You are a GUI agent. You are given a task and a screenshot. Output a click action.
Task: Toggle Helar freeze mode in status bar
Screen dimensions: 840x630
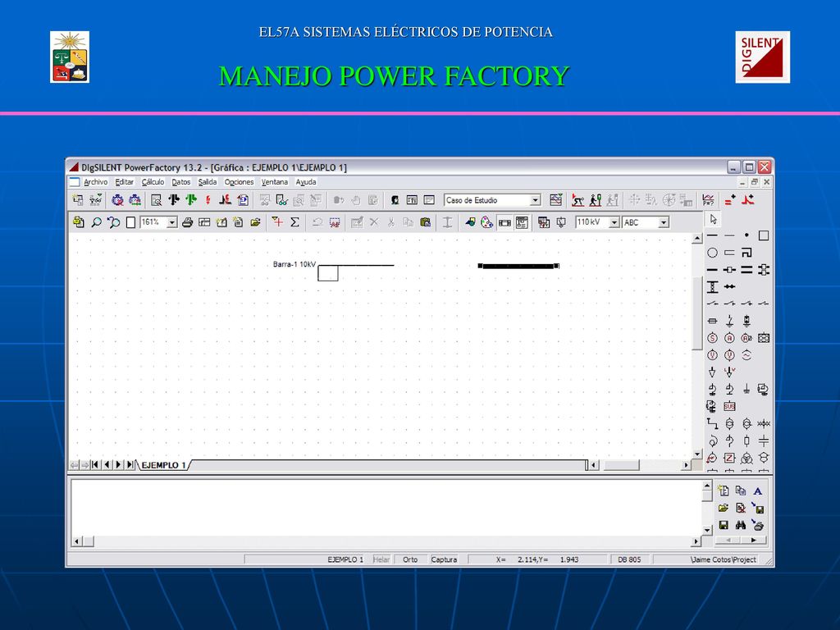(381, 559)
